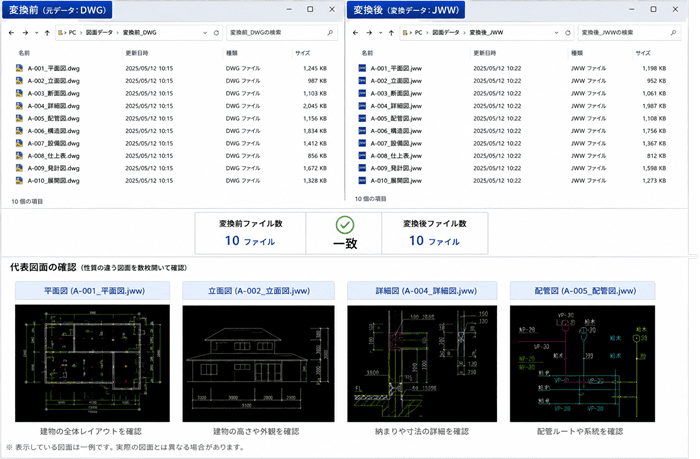Select the A-001_平面図.dwg file icon
This screenshot has height=459, width=700.
click(19, 68)
